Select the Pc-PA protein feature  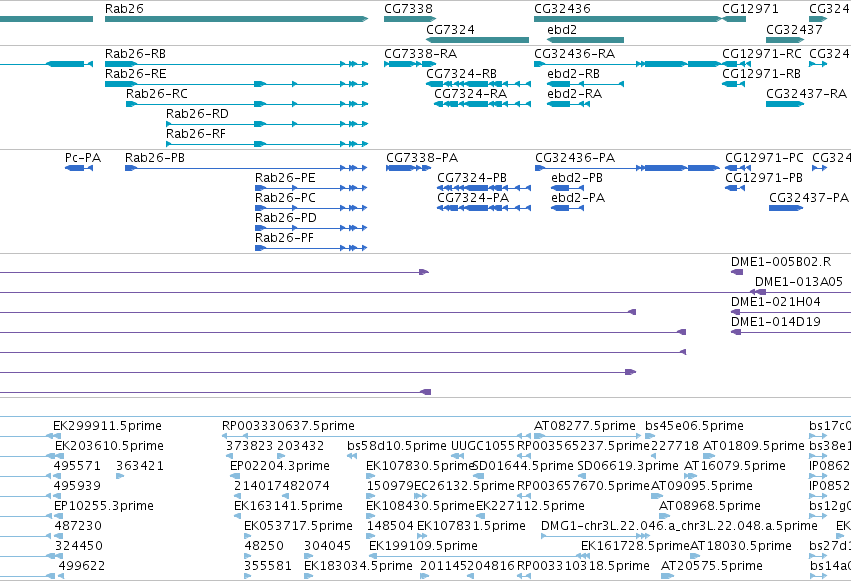(79, 168)
